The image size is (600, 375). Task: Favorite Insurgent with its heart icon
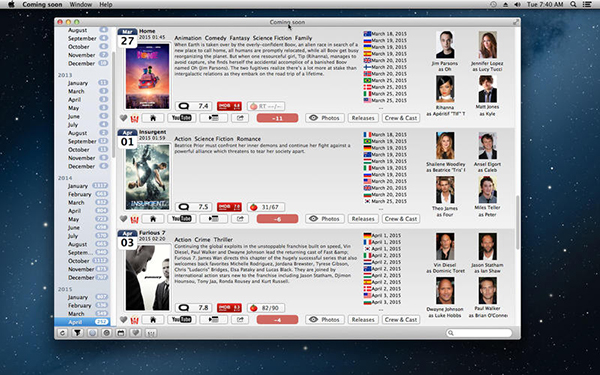(x=123, y=219)
